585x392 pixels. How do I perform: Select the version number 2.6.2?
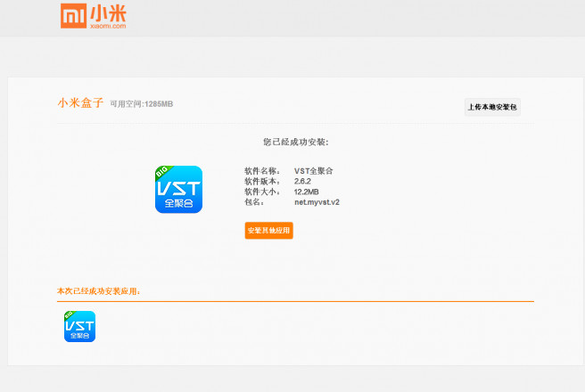click(x=303, y=181)
